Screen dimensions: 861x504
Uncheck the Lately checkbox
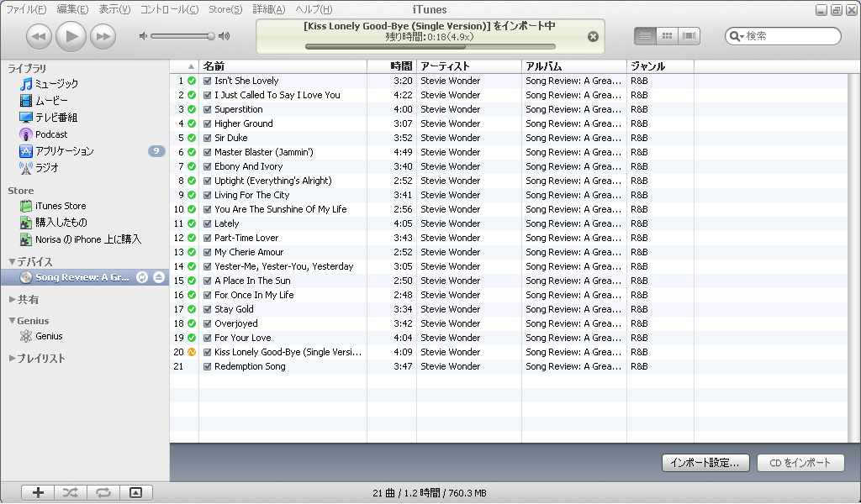[208, 223]
